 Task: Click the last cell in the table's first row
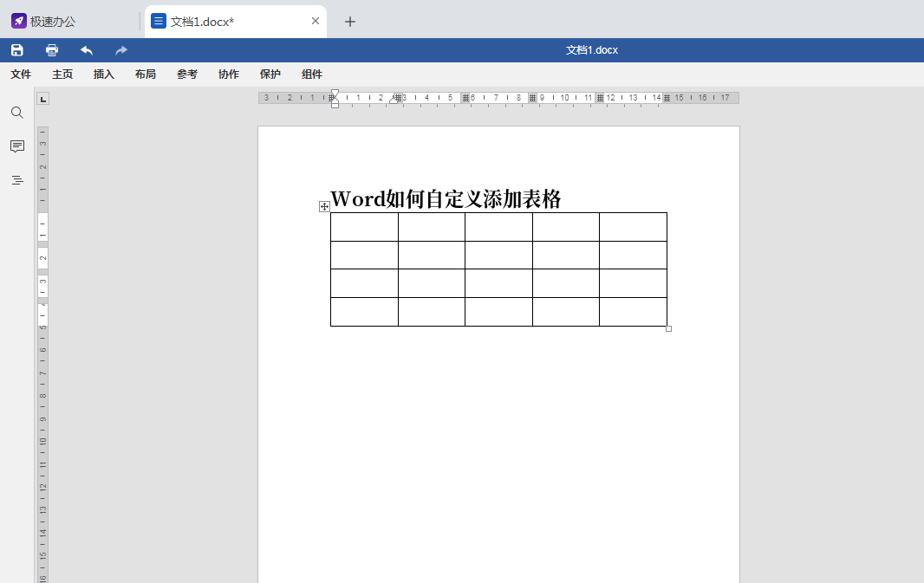tap(633, 227)
